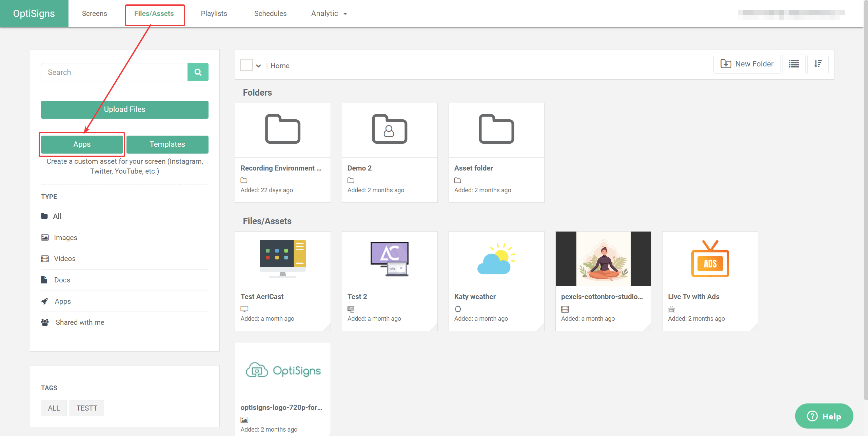Image resolution: width=868 pixels, height=436 pixels.
Task: Open optisigns-logo image thumbnail
Action: [x=282, y=370]
